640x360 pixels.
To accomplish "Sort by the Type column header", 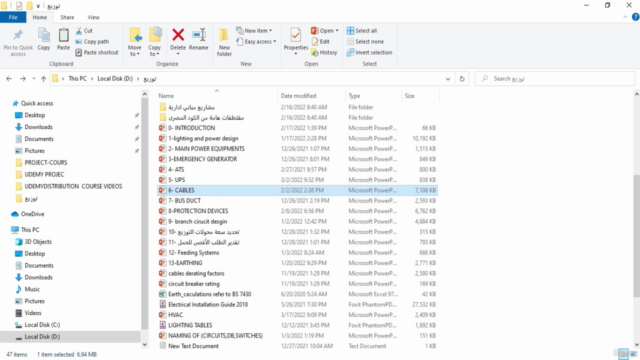I will click(373, 96).
